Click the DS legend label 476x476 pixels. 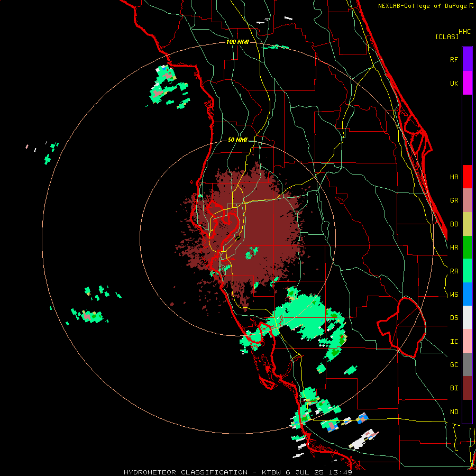[x=454, y=317]
